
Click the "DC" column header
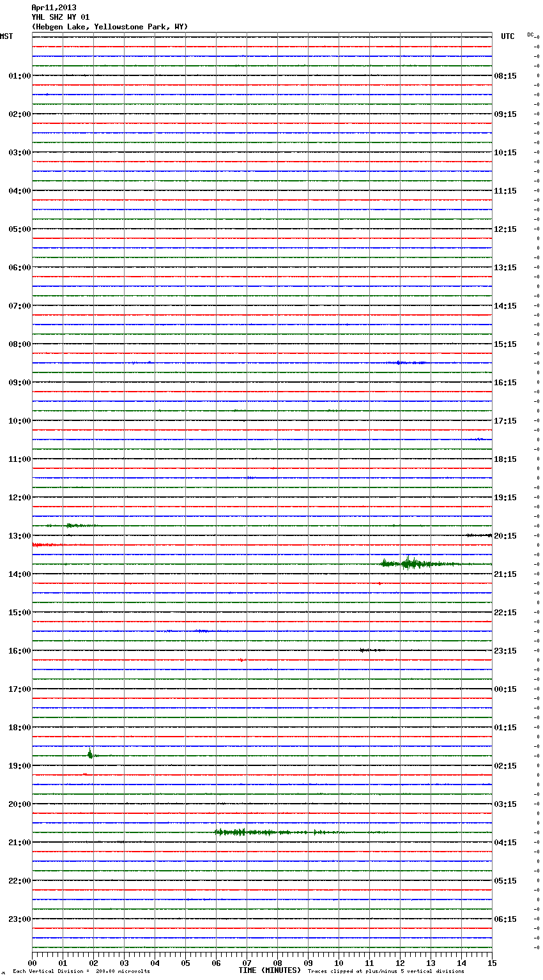point(530,34)
